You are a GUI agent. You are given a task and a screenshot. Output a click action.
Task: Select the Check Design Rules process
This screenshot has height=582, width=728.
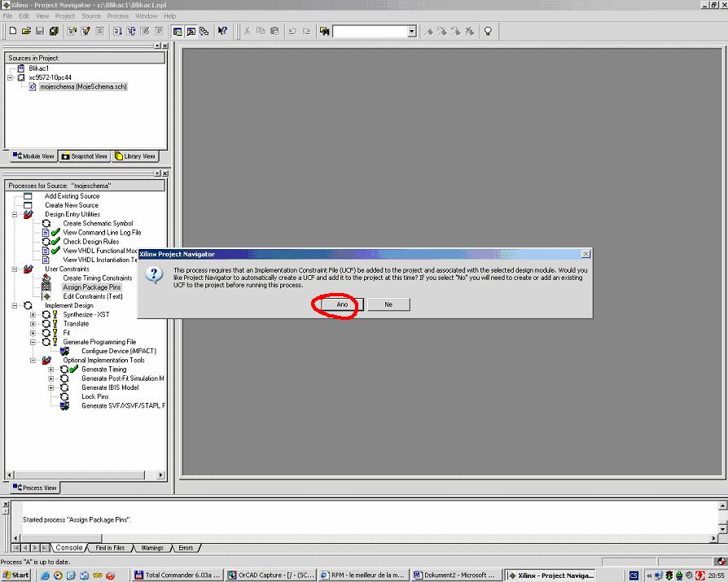coord(91,242)
